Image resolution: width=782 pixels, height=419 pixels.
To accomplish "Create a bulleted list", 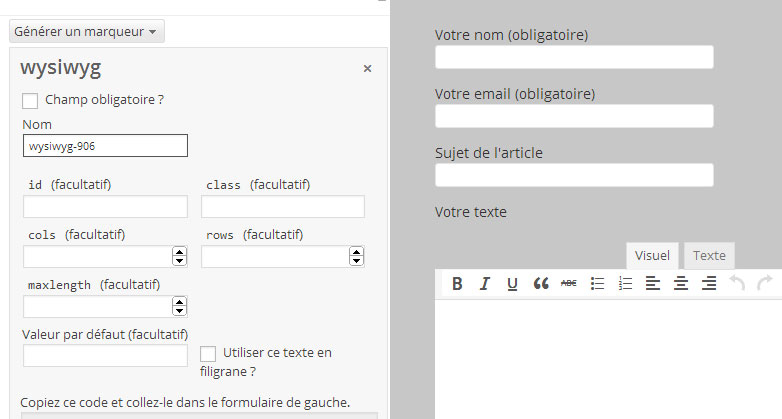I will (x=597, y=284).
